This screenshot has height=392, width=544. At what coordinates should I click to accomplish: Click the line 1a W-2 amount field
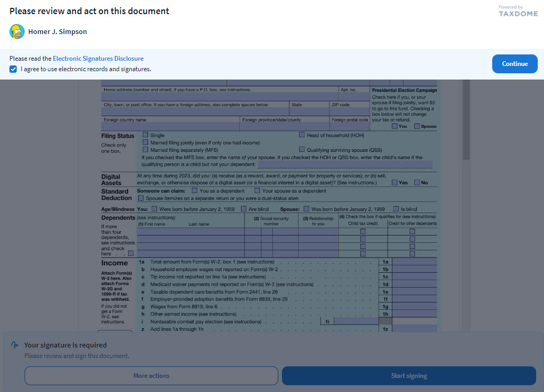coord(414,262)
